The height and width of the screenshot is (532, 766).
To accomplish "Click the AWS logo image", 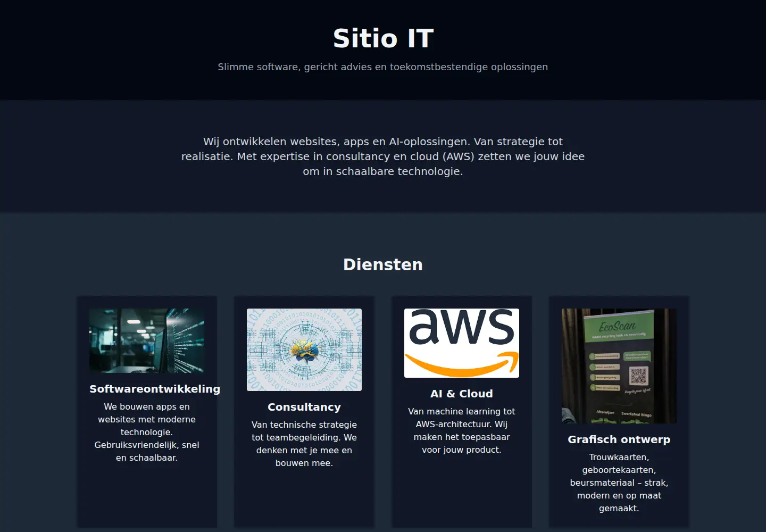I will [x=462, y=343].
